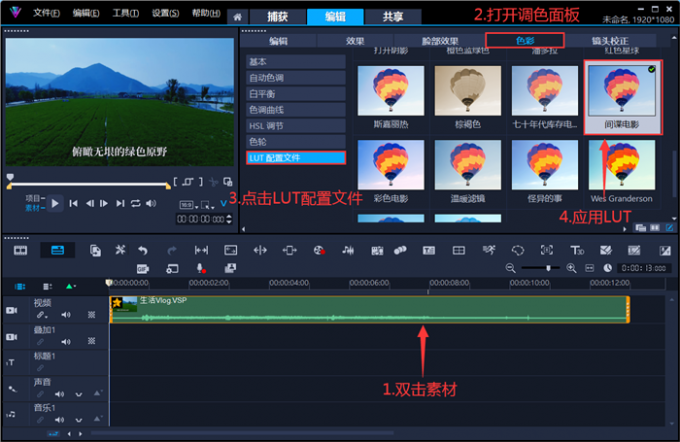Jump to start of clip

pyautogui.click(x=73, y=203)
